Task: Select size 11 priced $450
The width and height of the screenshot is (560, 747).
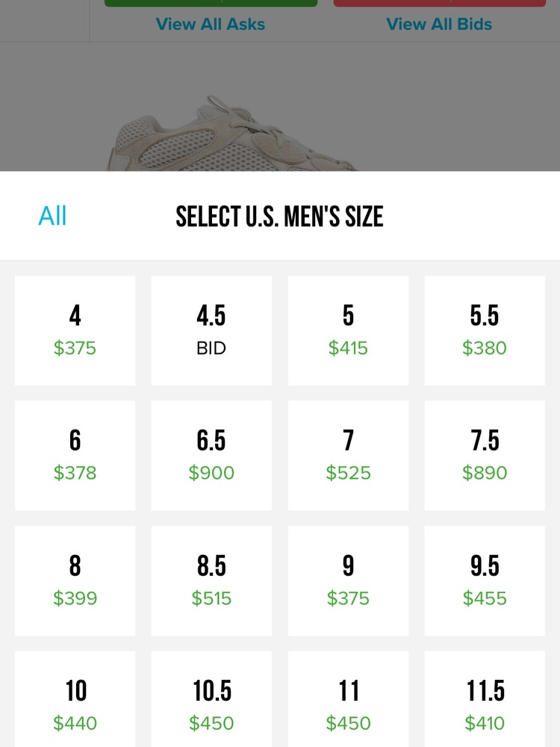Action: coord(348,699)
